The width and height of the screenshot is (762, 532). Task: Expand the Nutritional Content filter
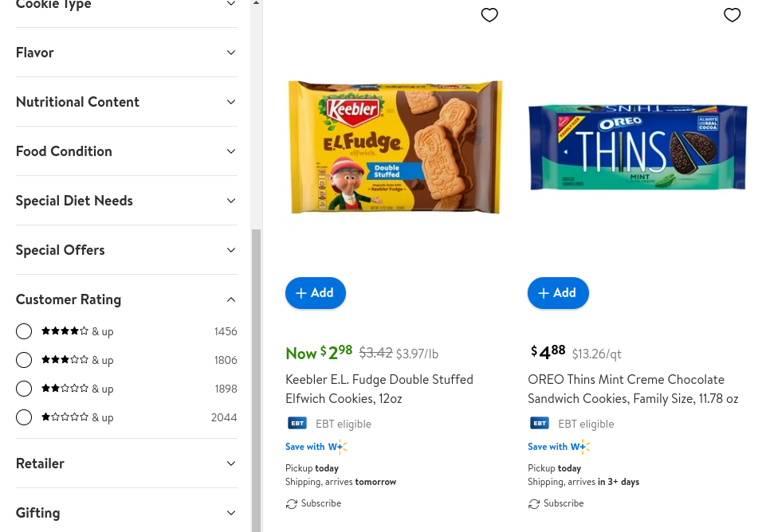126,102
